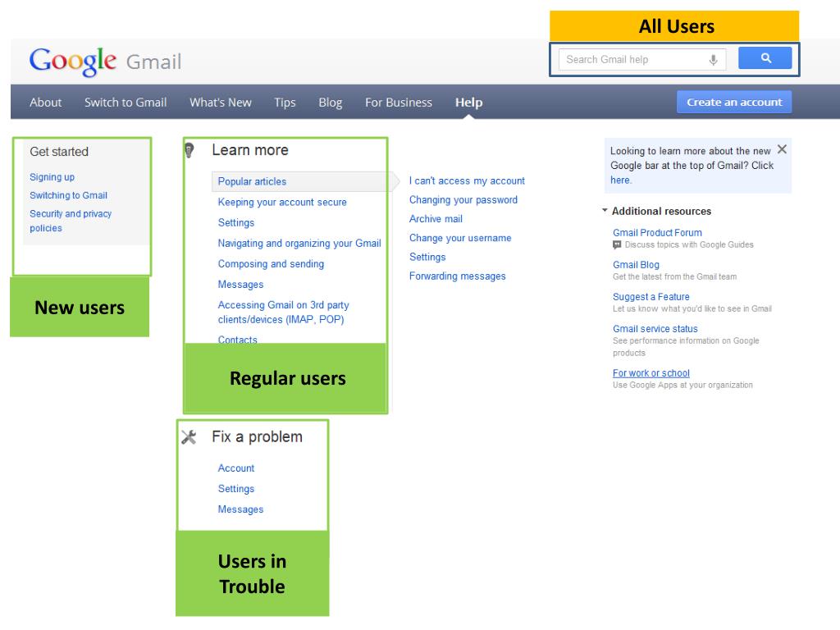Dismiss the Google bar notice with X

782,149
